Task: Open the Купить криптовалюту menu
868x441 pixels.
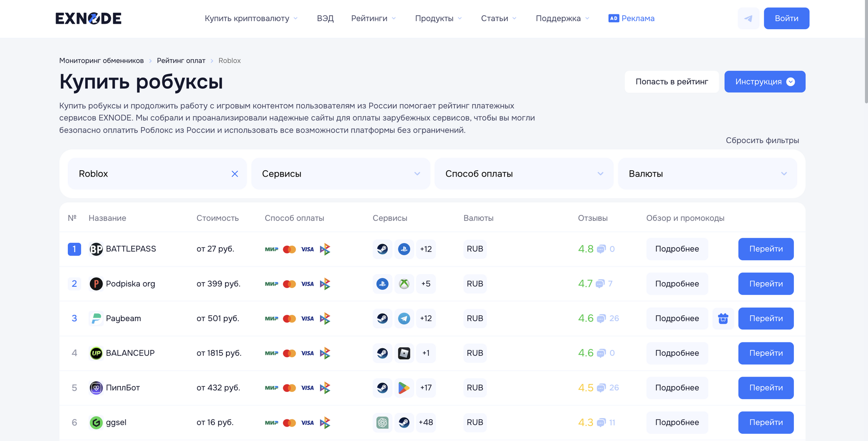Action: pyautogui.click(x=251, y=19)
